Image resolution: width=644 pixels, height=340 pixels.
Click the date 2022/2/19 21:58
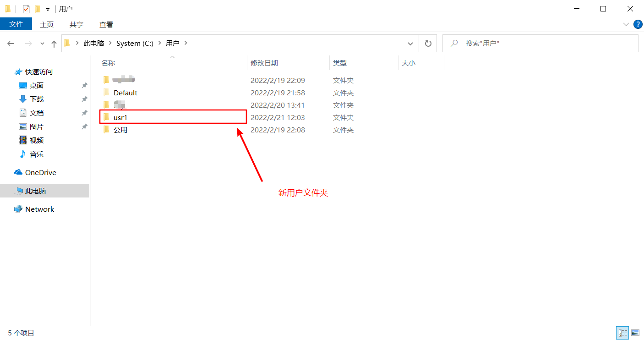coord(278,93)
